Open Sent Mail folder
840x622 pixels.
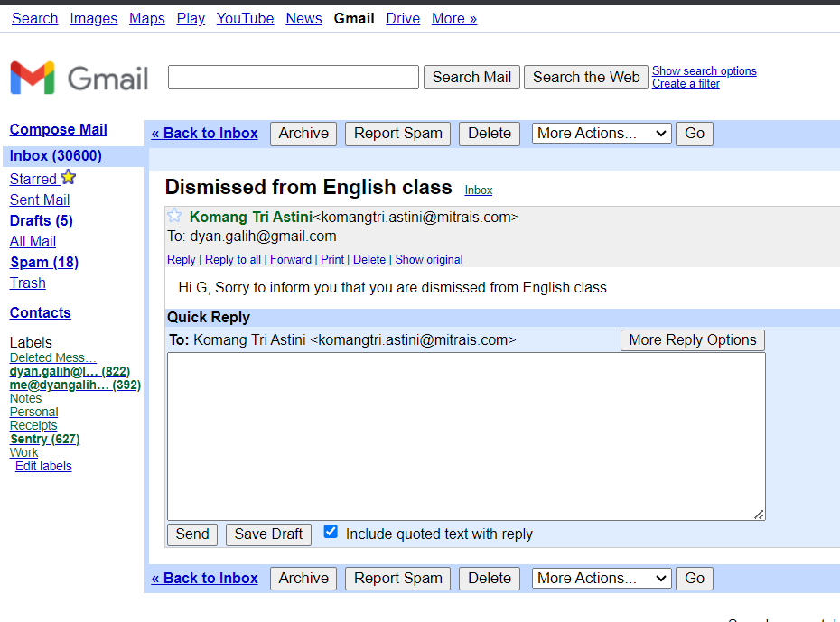40,200
